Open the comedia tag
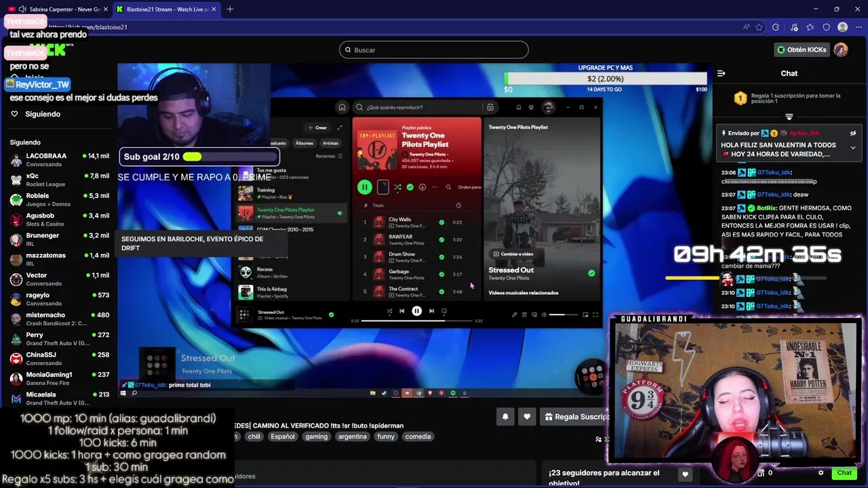The width and height of the screenshot is (868, 488). tap(418, 436)
